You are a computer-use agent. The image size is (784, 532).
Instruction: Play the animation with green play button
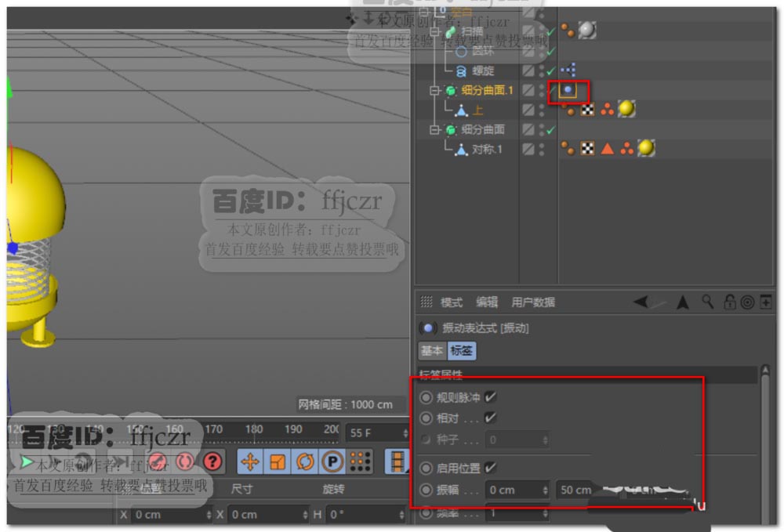coord(26,462)
